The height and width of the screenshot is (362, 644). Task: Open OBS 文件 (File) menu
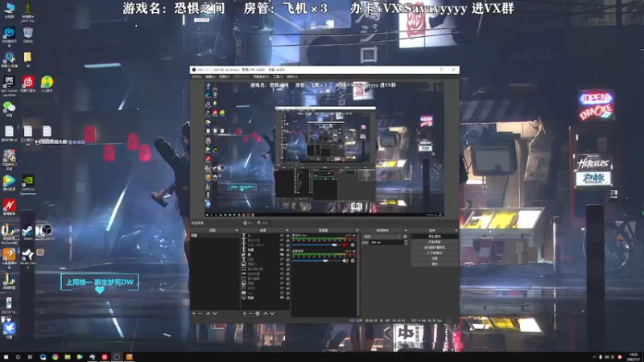click(196, 76)
